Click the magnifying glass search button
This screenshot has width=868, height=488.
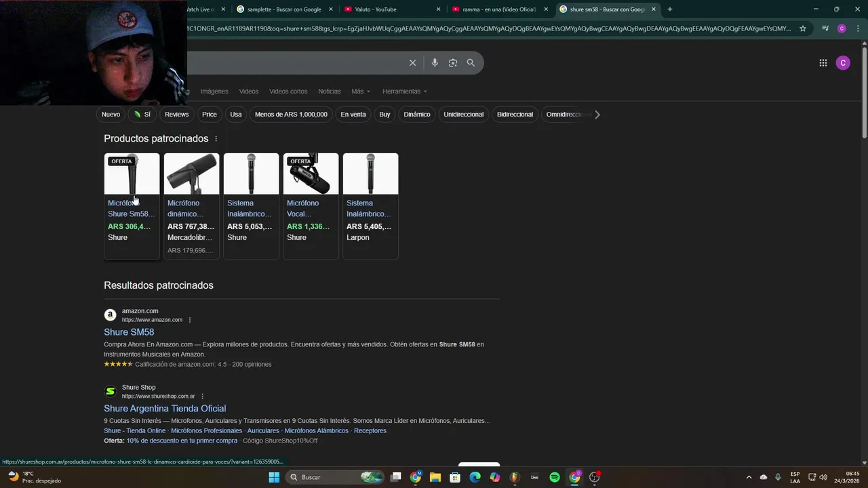click(x=471, y=62)
